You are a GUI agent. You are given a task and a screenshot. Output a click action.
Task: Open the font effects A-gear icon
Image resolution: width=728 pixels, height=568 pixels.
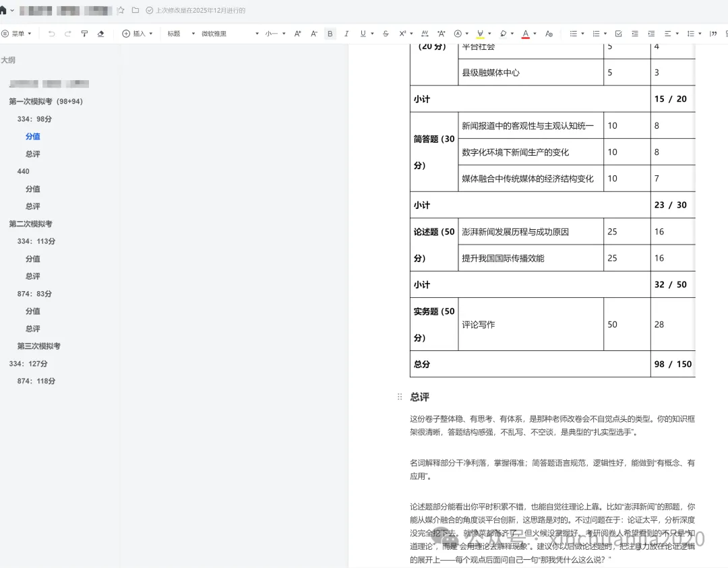(x=549, y=34)
